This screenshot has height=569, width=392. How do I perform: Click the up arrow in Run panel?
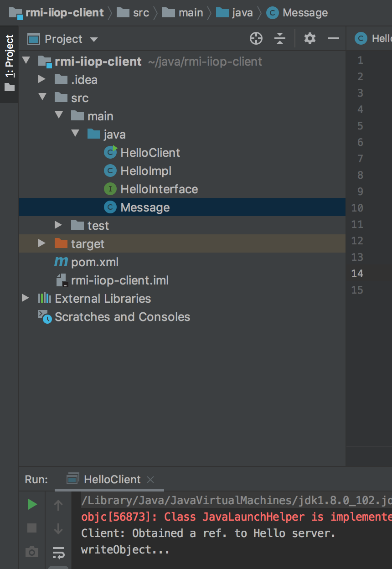(58, 505)
